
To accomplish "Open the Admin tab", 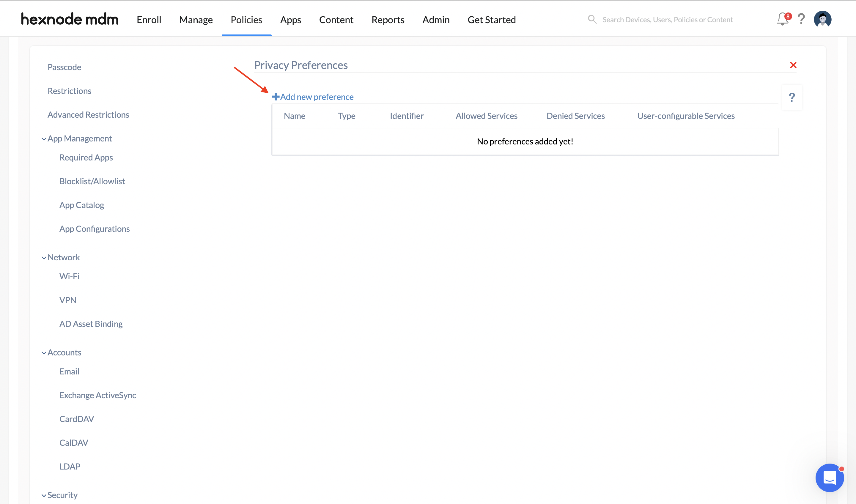I will (x=436, y=20).
